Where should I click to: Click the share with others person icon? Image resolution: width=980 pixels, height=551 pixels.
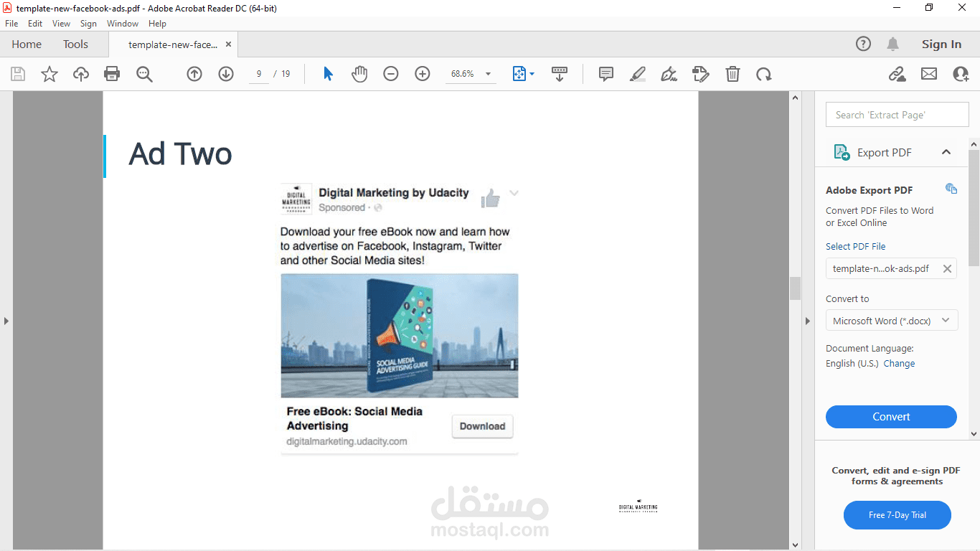pyautogui.click(x=961, y=74)
